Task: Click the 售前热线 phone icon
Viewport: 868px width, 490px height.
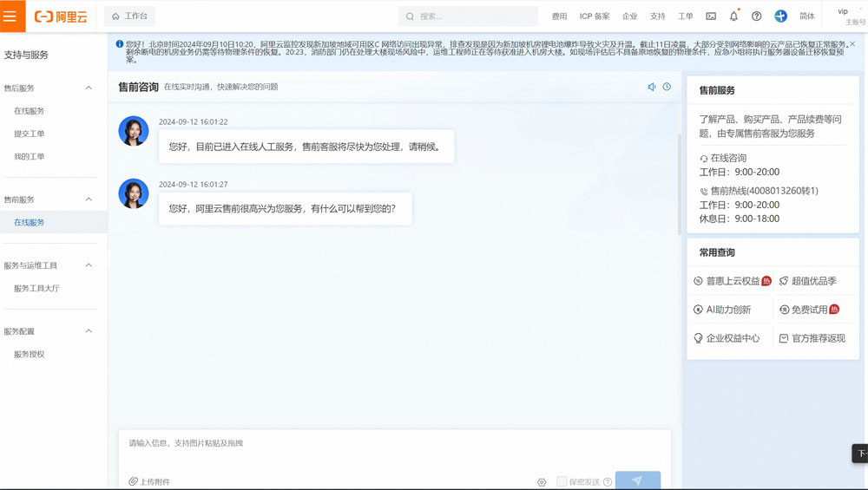Action: (704, 192)
